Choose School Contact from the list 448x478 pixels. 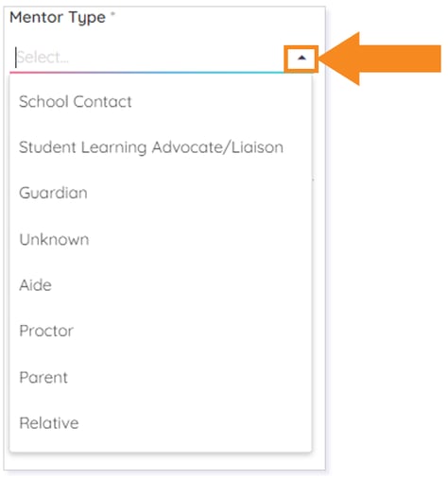tap(161, 102)
